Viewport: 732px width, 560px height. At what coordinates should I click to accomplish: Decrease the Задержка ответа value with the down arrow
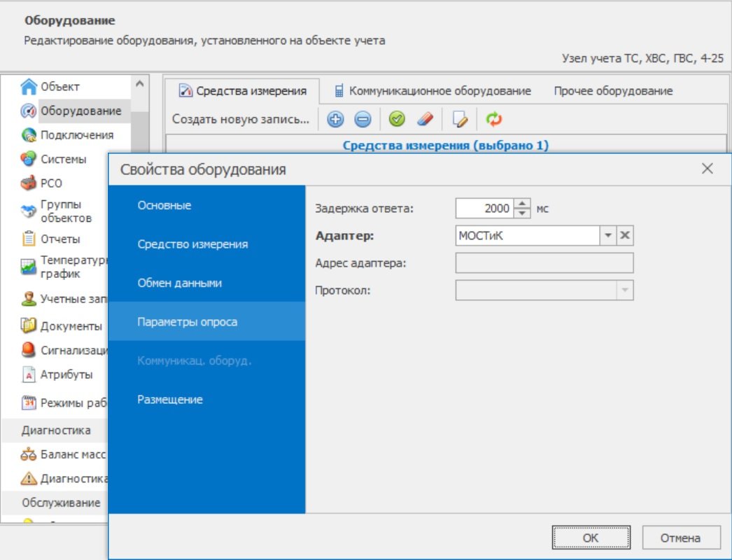coord(522,213)
